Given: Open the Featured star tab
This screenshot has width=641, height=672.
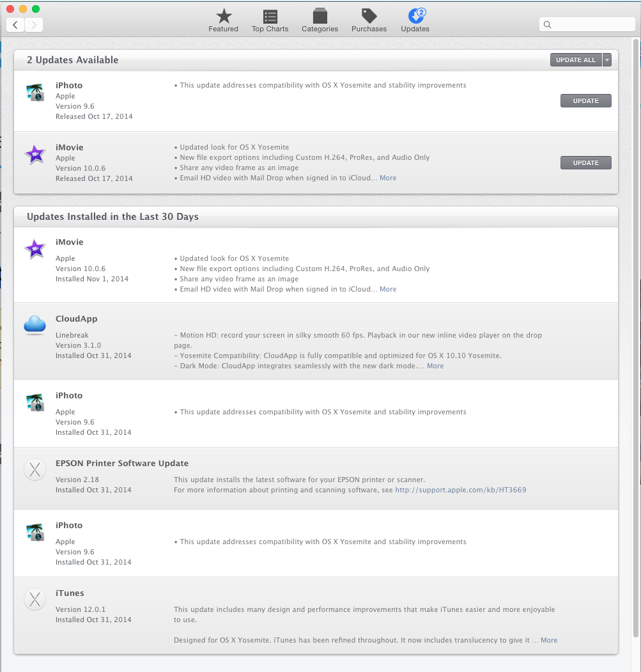Looking at the screenshot, I should click(x=223, y=20).
